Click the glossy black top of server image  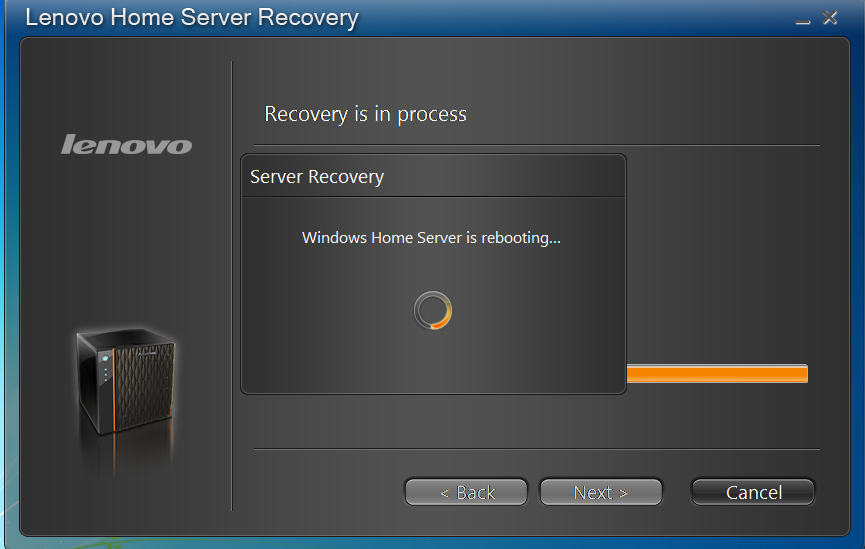[x=128, y=338]
